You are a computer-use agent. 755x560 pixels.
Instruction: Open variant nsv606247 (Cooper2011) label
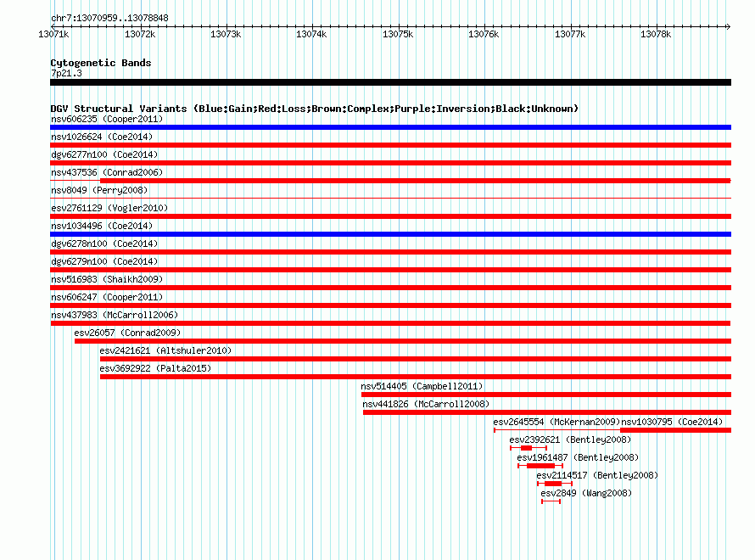pyautogui.click(x=107, y=297)
